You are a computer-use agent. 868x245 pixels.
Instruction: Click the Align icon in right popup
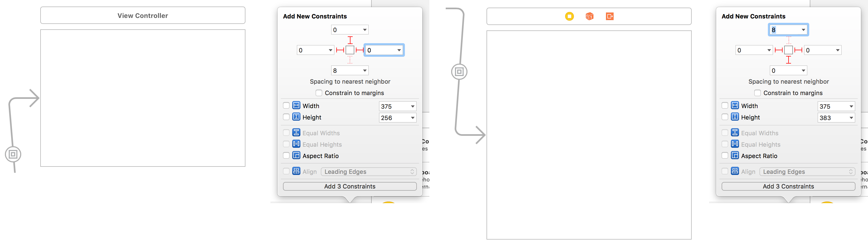(x=735, y=171)
